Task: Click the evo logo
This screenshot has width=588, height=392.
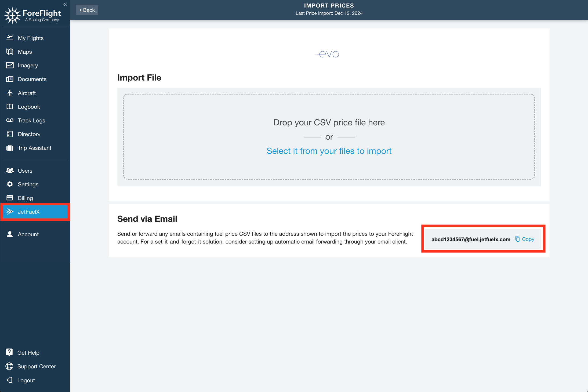Action: click(x=327, y=54)
